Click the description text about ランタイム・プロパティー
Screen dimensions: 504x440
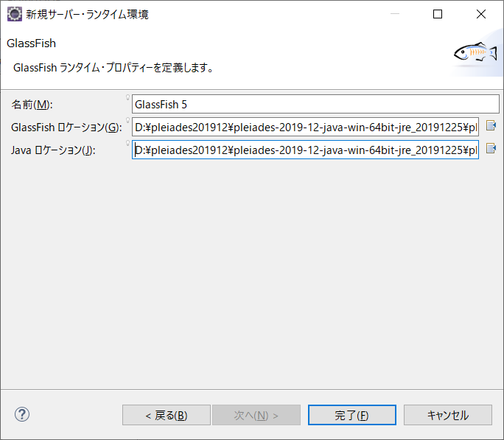(x=113, y=68)
